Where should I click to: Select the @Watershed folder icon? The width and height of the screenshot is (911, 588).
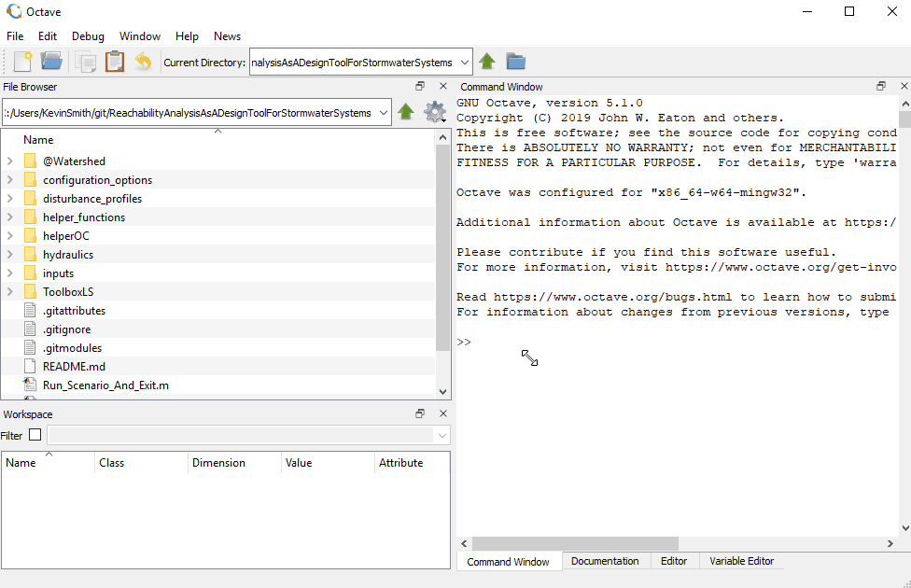click(30, 161)
